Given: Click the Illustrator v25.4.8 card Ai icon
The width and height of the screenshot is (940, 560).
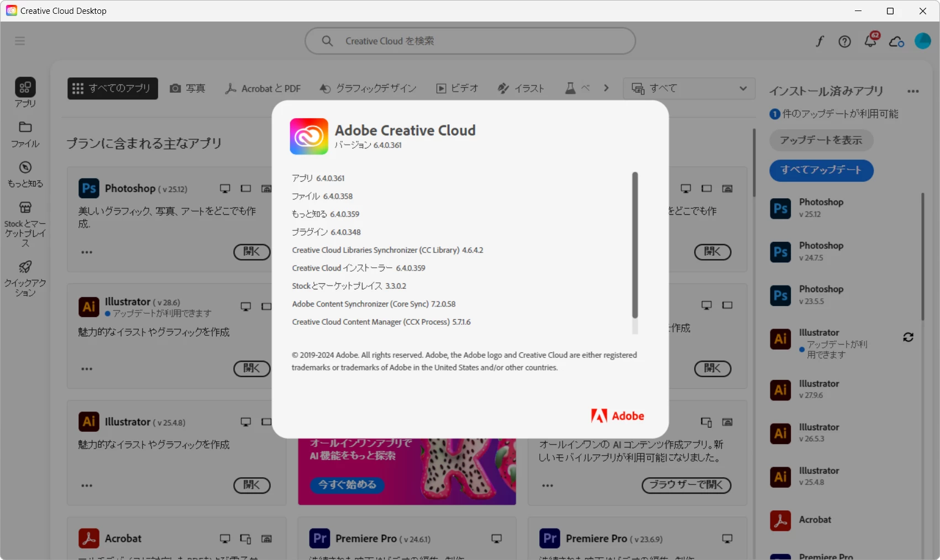Looking at the screenshot, I should point(89,421).
